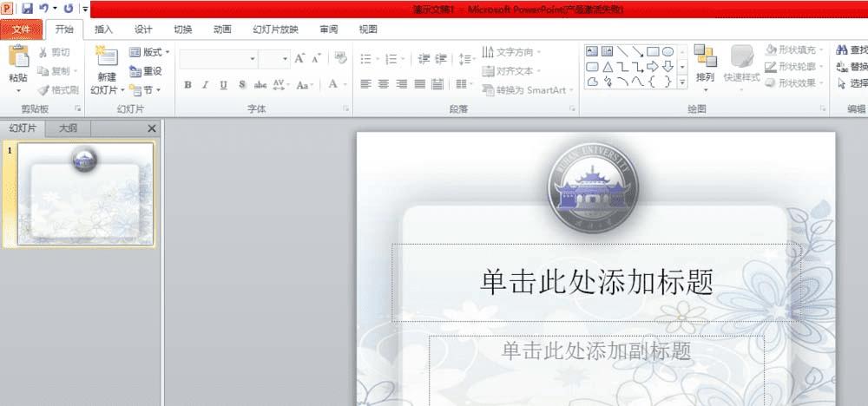Click the 形状轮廓 shape outline button
This screenshot has width=868, height=406.
pyautogui.click(x=792, y=67)
